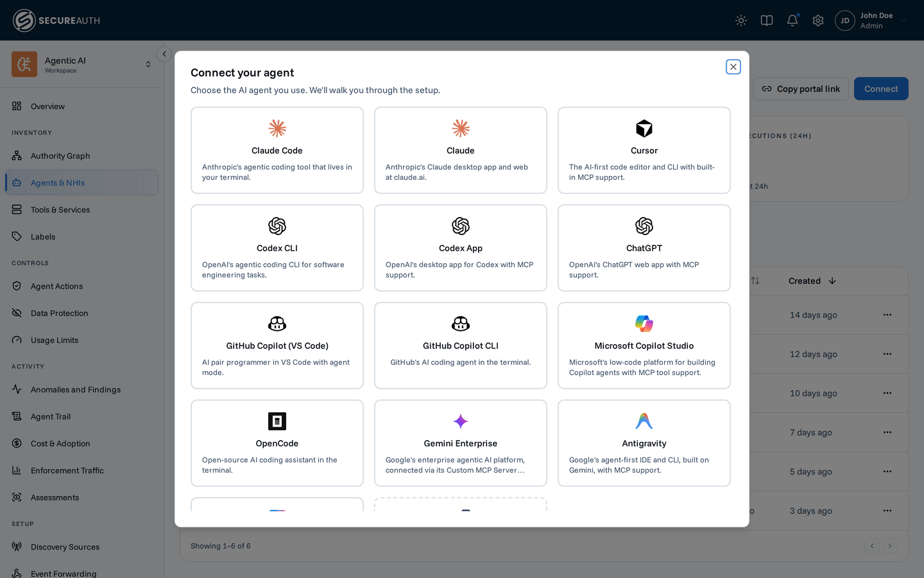Screen dimensions: 924x578
Task: Open Anomalies and Findings
Action: click(81, 389)
